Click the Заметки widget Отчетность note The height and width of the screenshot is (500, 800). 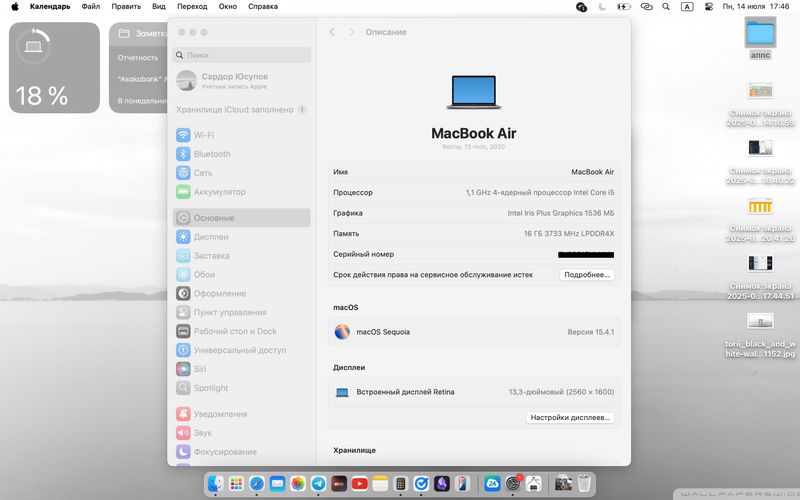(x=138, y=58)
